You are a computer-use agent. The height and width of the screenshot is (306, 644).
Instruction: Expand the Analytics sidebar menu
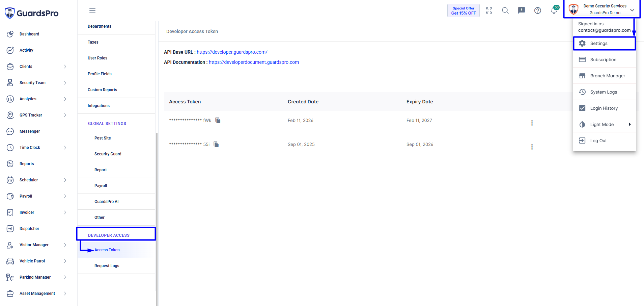click(65, 99)
